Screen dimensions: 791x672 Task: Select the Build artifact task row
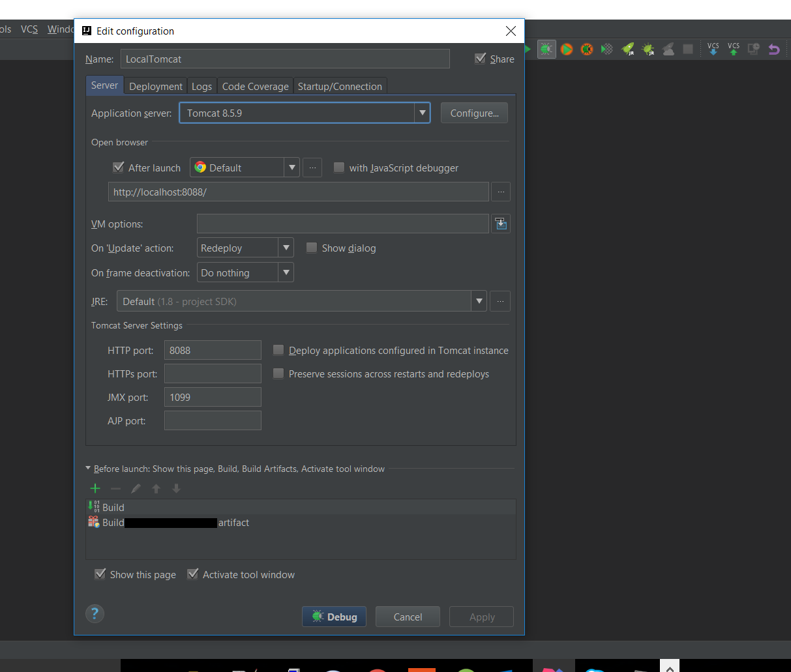[x=301, y=522]
